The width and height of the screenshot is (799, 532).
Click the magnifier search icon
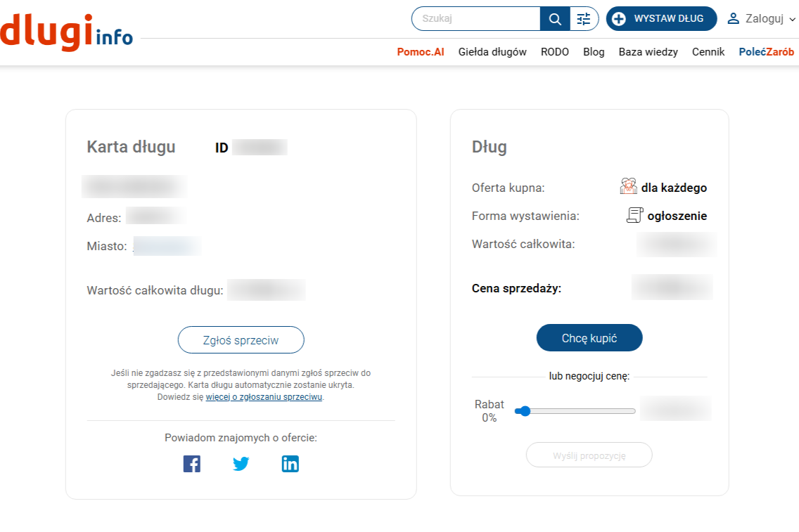tap(555, 19)
